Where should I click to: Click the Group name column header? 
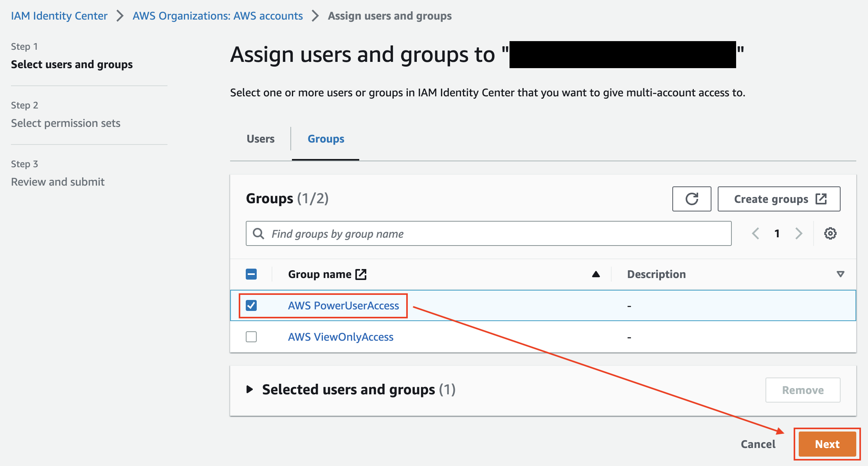coord(319,274)
